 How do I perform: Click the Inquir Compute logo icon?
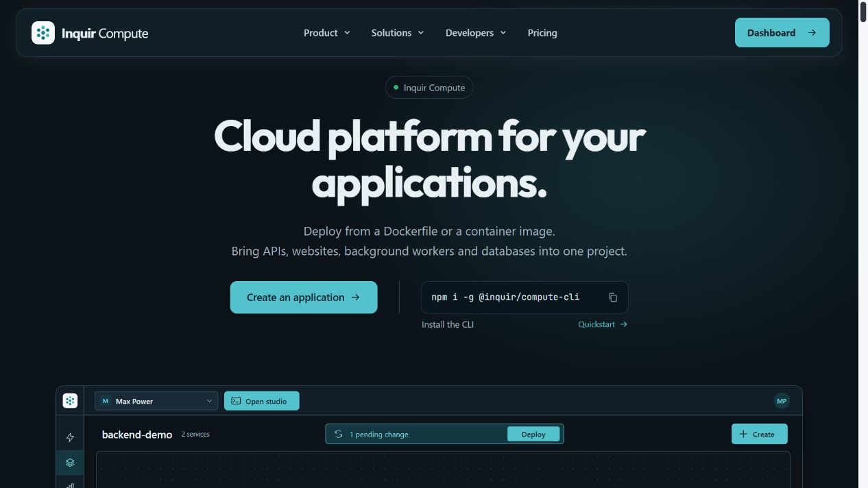(43, 33)
